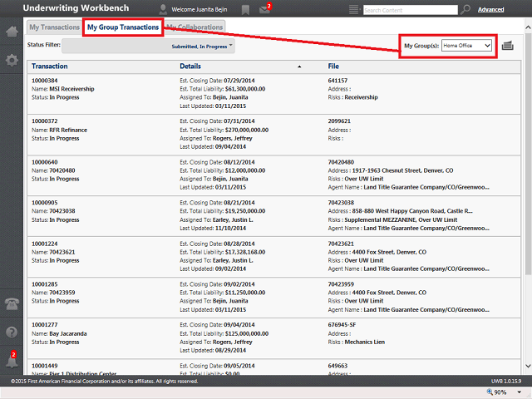
Task: Click the vertical scrollbar up arrow
Action: coord(528,27)
